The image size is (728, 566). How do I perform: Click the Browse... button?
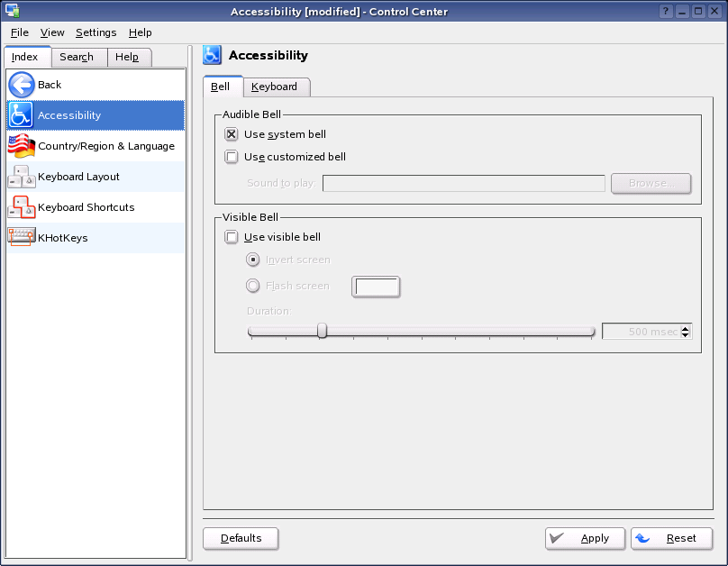click(651, 183)
